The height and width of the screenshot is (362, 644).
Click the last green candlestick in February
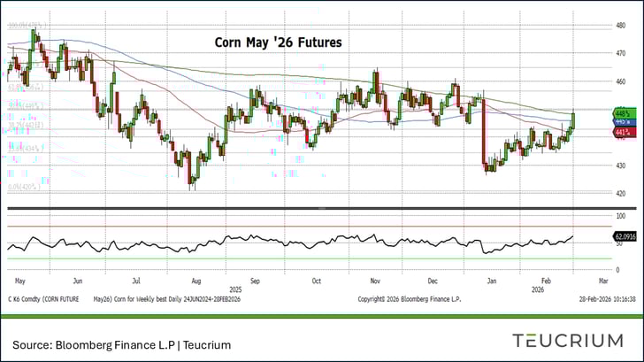pyautogui.click(x=575, y=119)
